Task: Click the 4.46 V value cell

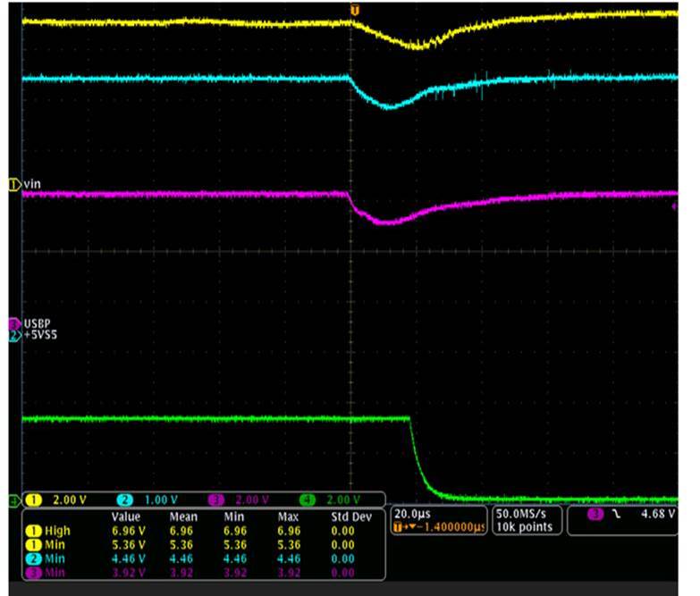Action: pyautogui.click(x=129, y=558)
